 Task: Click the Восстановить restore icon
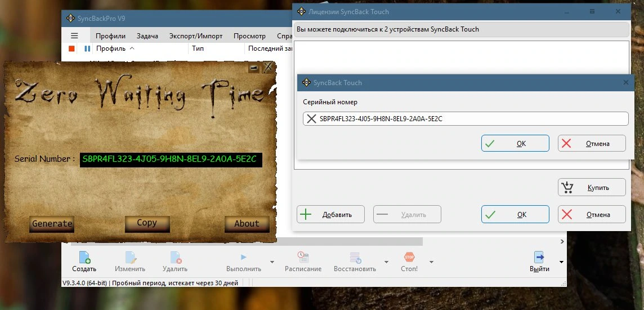pos(355,258)
